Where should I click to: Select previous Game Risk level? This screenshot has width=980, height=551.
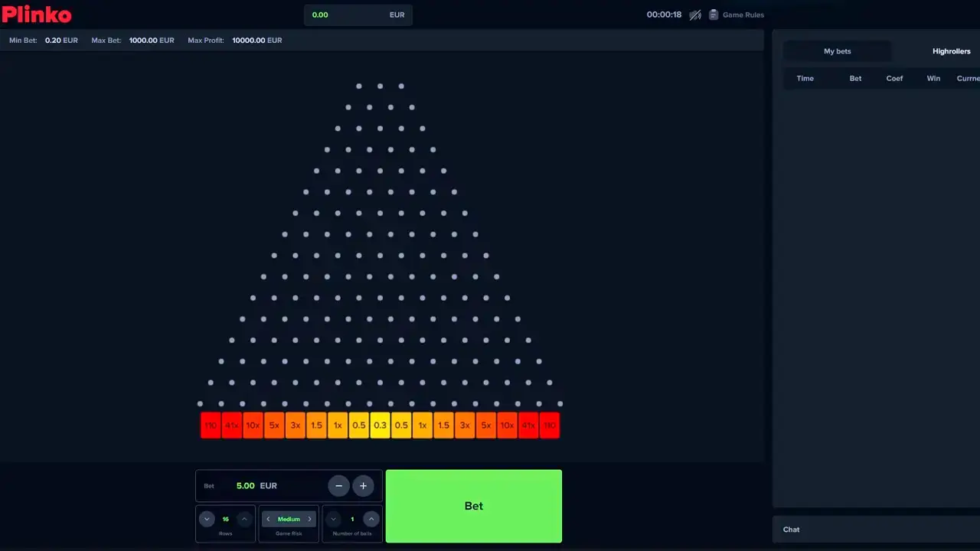268,519
